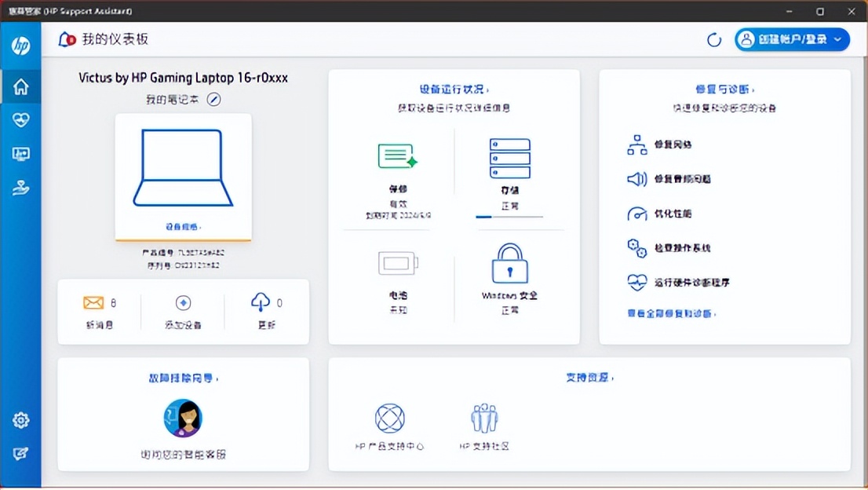This screenshot has width=868, height=490.
Task: Open the services hand sidebar icon
Action: [x=20, y=187]
